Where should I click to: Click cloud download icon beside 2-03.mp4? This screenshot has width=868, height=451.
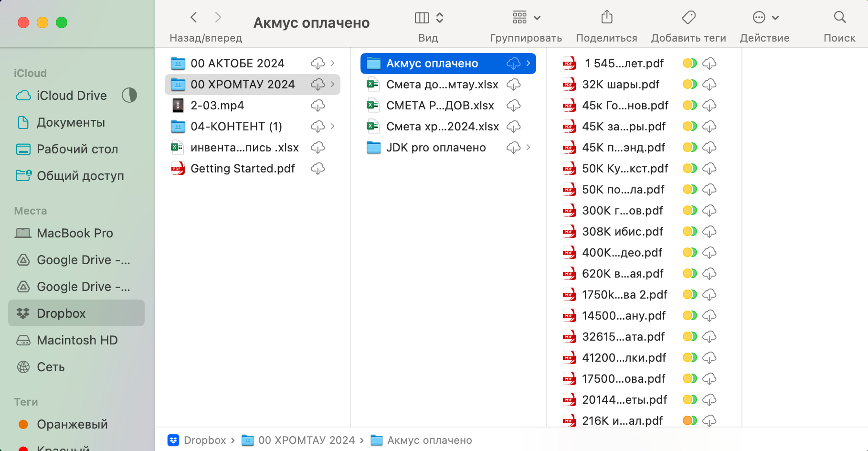(318, 106)
